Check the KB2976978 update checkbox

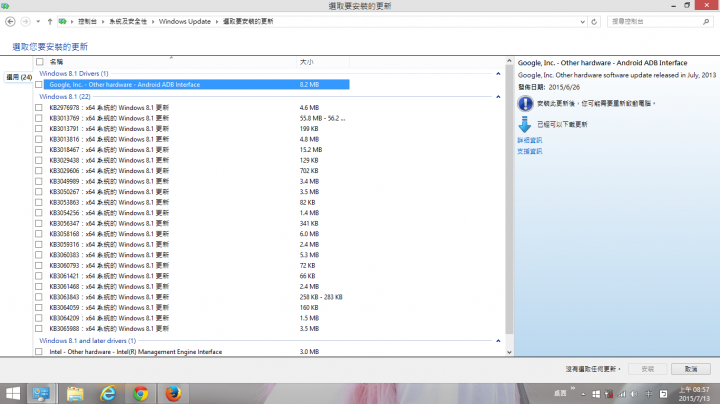[39, 107]
